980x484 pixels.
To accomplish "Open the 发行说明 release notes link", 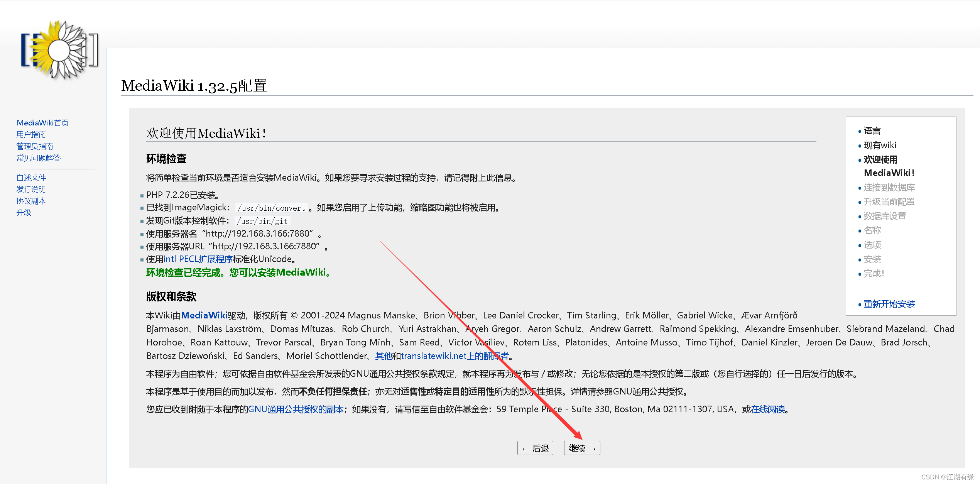I will (31, 189).
